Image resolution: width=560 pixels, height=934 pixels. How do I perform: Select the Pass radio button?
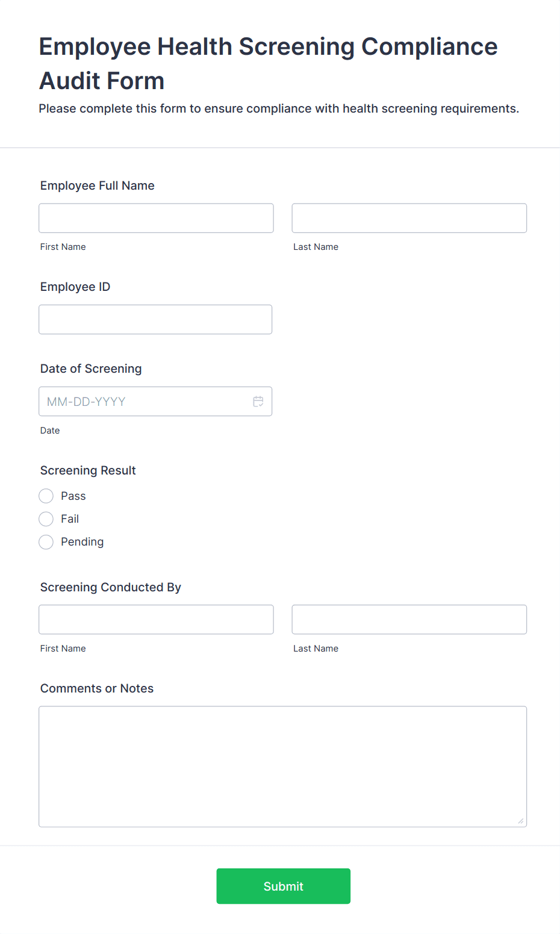46,496
